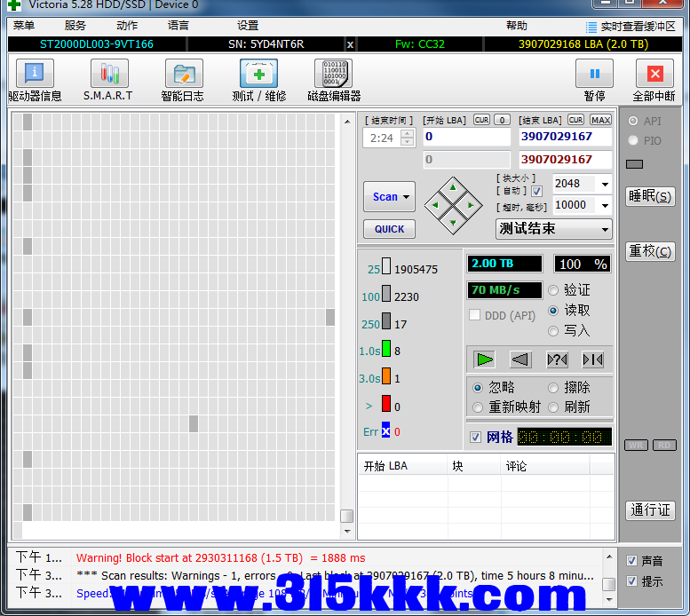Click the green play scan button
The height and width of the screenshot is (616, 690).
point(484,359)
